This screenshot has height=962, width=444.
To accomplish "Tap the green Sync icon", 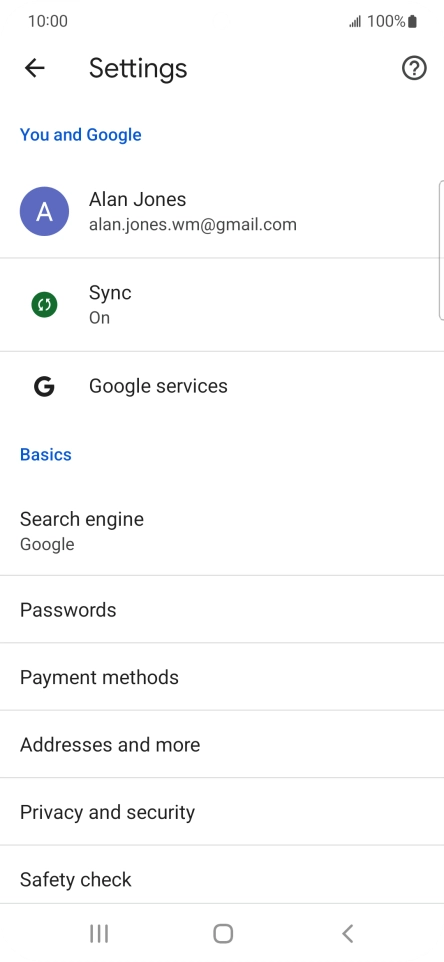I will [44, 305].
